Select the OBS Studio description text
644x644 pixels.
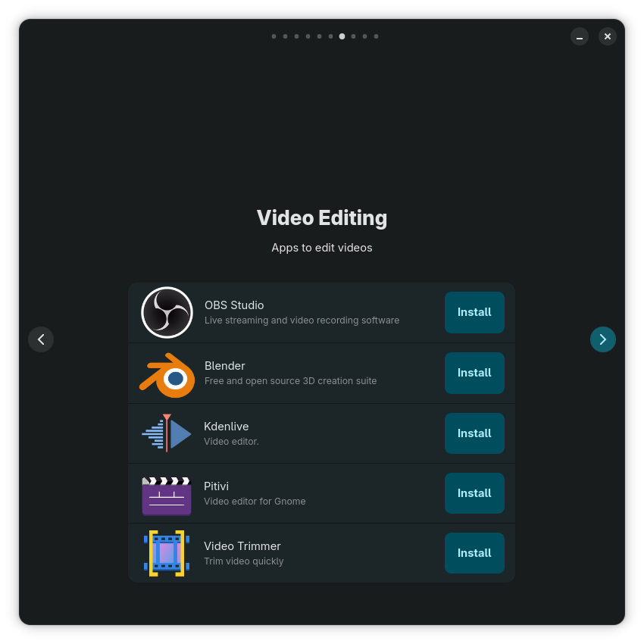click(302, 320)
